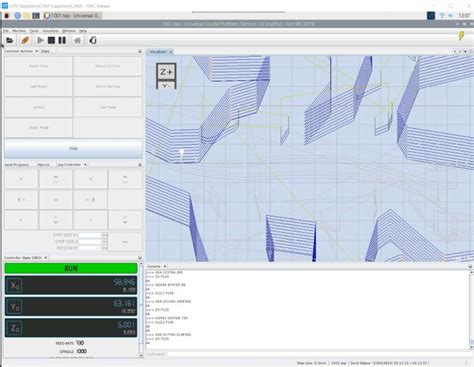
Task: Click the units toggle button beside step sizes
Action: (x=125, y=242)
